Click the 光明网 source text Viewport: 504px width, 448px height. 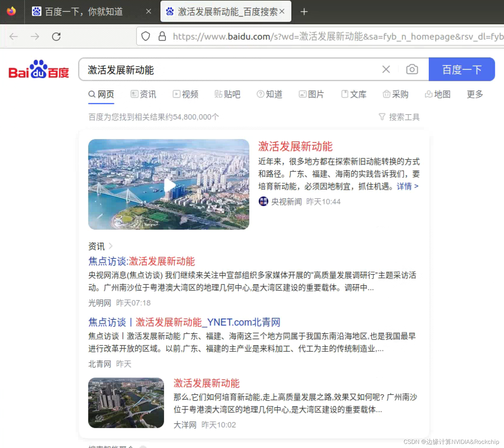tap(100, 303)
